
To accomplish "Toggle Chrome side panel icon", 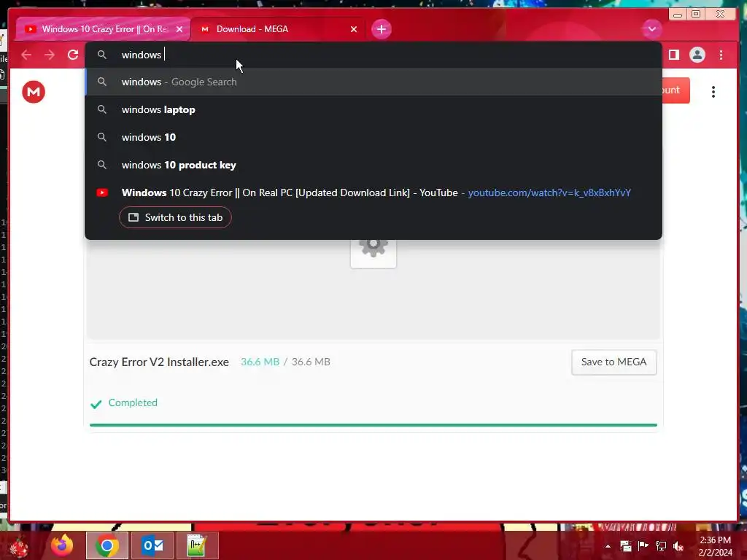I will pos(673,55).
